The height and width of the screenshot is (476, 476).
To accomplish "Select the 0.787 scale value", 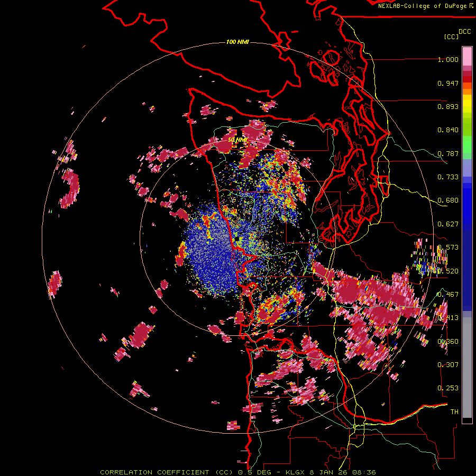I will [x=448, y=153].
